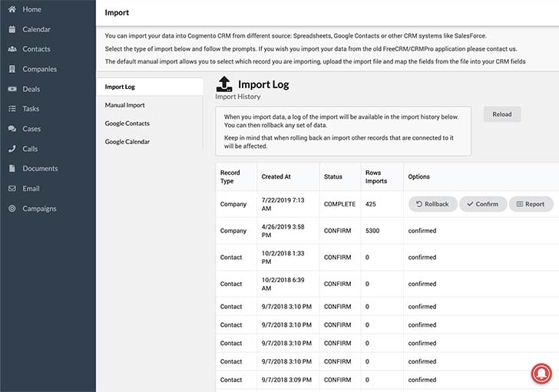Click the red notification bell icon
The image size is (559, 392).
click(541, 374)
